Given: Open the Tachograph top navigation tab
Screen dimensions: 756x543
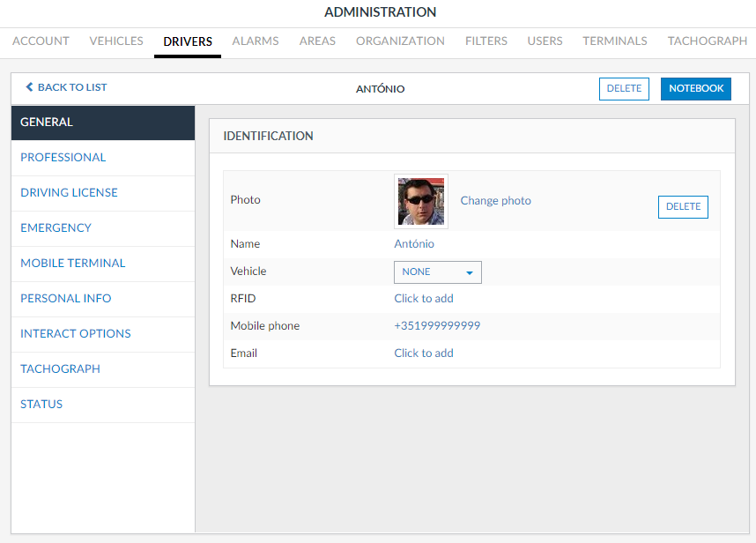Looking at the screenshot, I should tap(707, 41).
